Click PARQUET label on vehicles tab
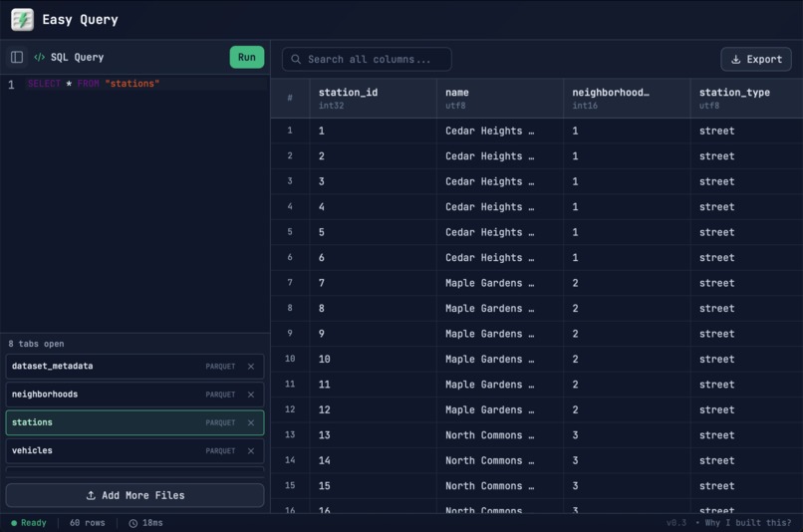 point(221,451)
